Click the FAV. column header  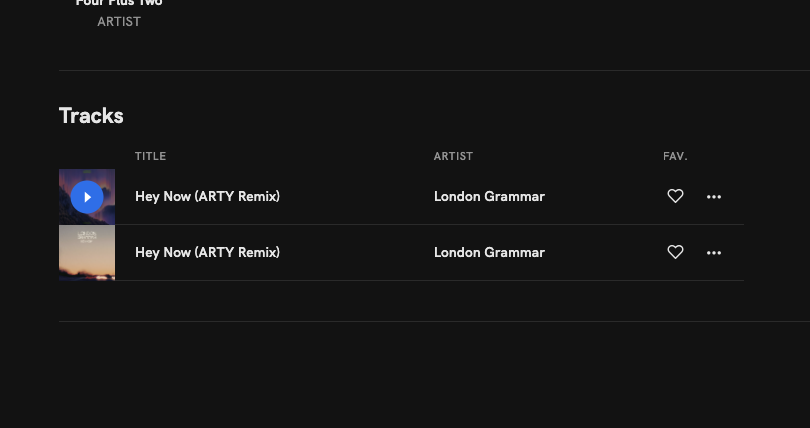(675, 156)
